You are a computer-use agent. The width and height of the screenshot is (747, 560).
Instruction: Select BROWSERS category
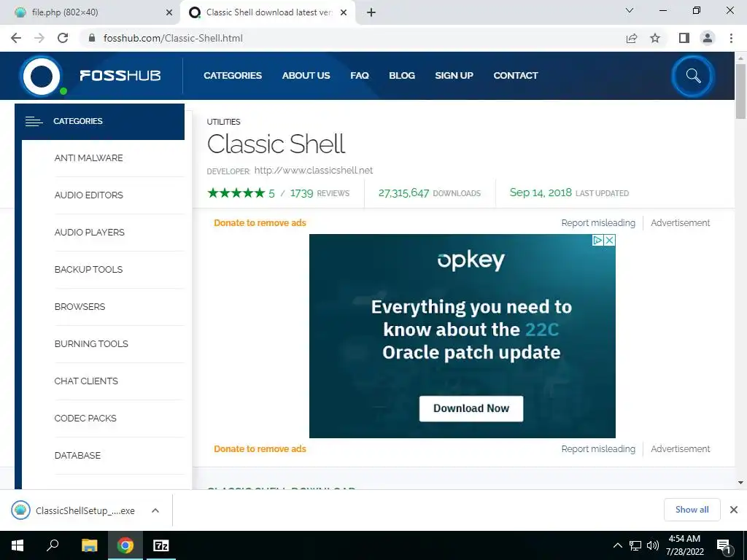pyautogui.click(x=80, y=307)
